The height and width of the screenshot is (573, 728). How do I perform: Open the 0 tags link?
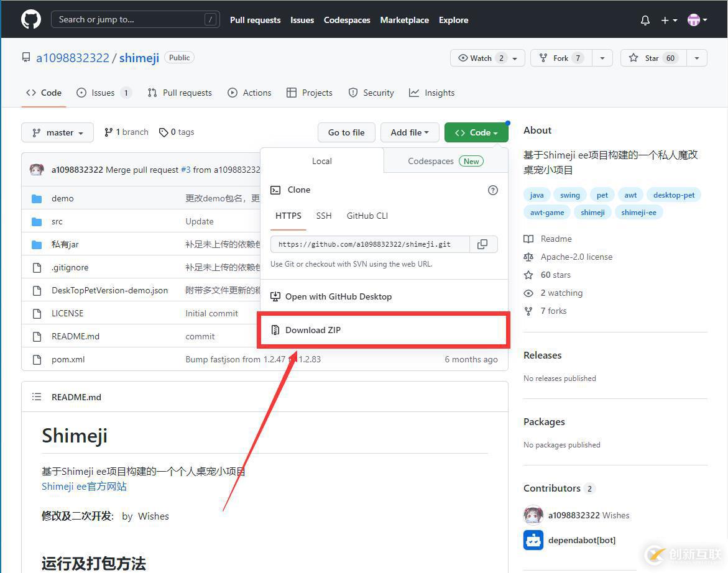coord(177,132)
